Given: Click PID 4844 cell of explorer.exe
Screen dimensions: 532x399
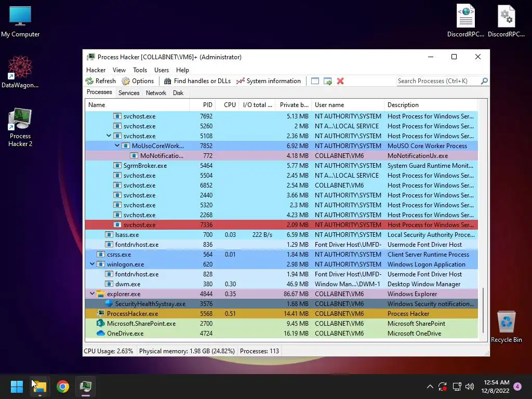Looking at the screenshot, I should [x=206, y=294].
